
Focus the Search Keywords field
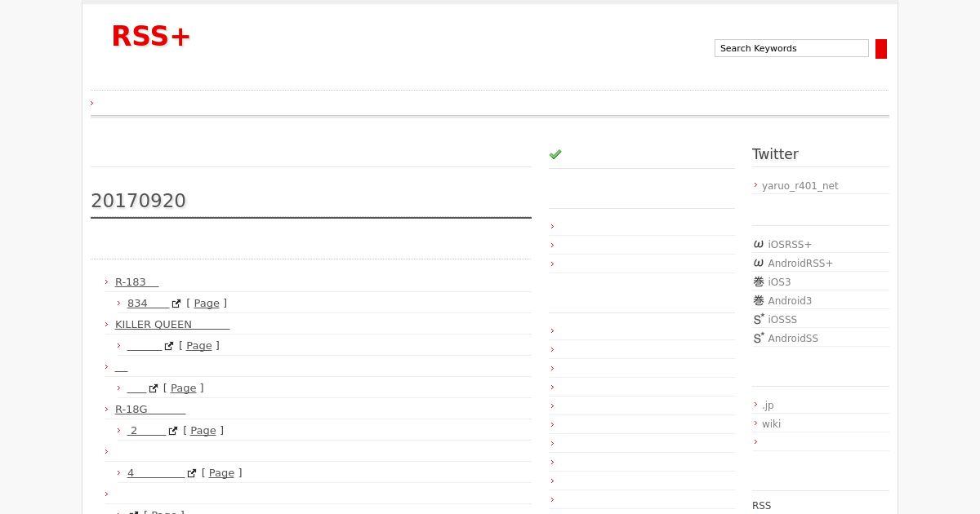click(791, 48)
